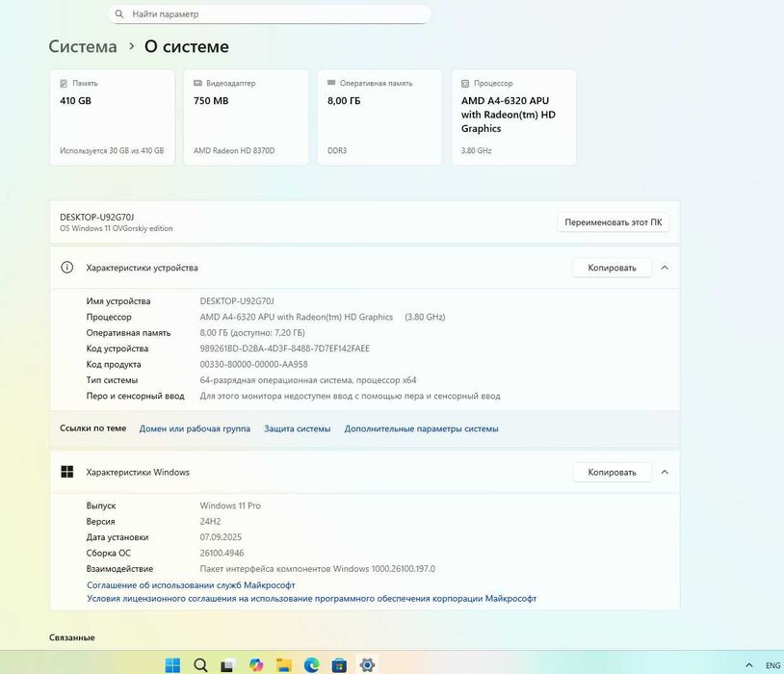Go back to 'Система' breadcrumb
Image resolution: width=784 pixels, height=674 pixels.
point(83,46)
